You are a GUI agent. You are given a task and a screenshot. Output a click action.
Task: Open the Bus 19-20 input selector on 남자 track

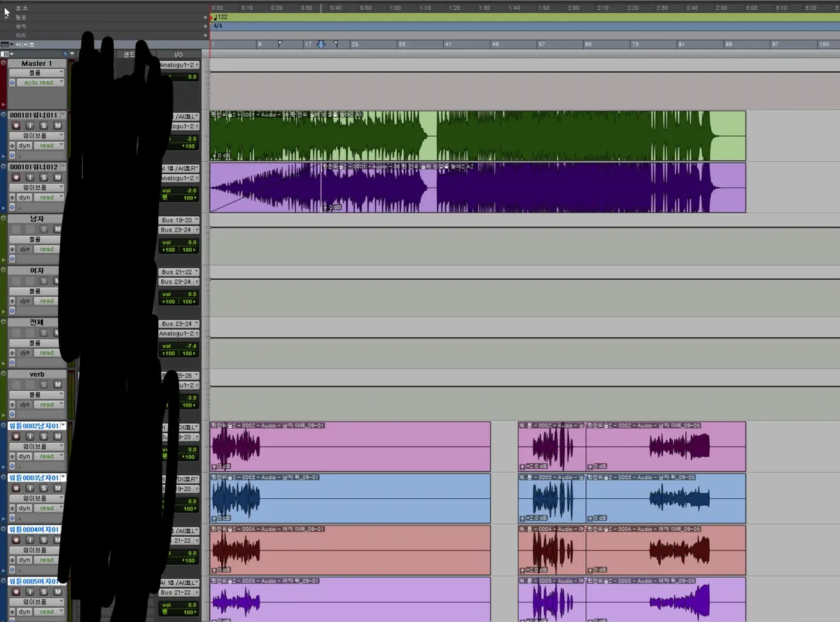point(178,220)
